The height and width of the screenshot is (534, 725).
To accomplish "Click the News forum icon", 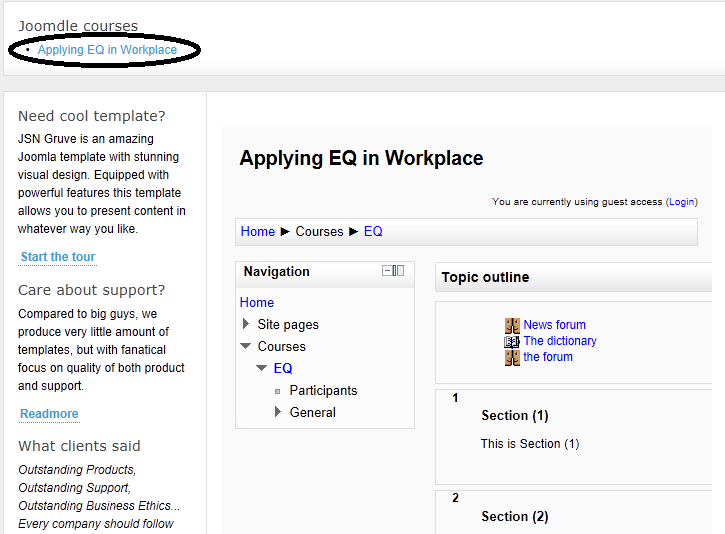I will click(512, 325).
